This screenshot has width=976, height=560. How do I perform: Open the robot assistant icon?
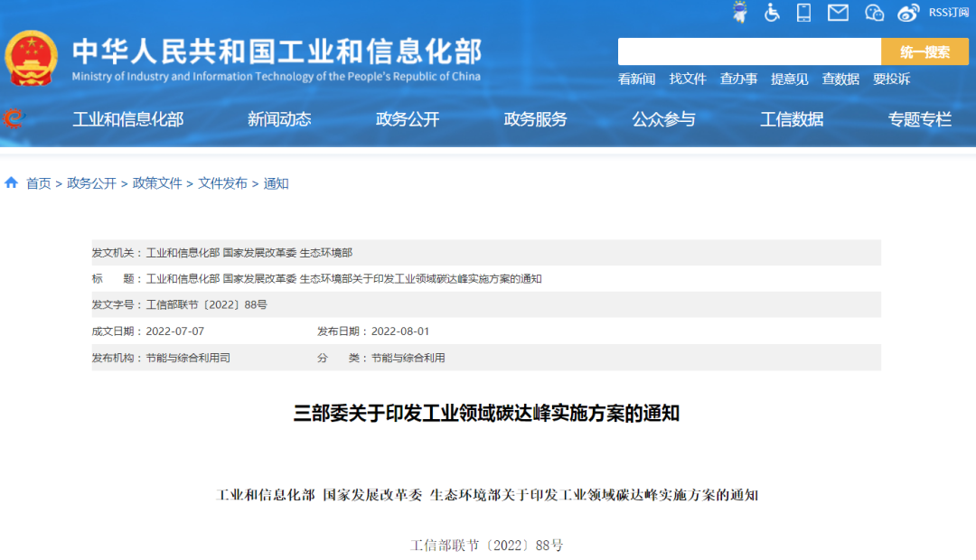click(740, 13)
